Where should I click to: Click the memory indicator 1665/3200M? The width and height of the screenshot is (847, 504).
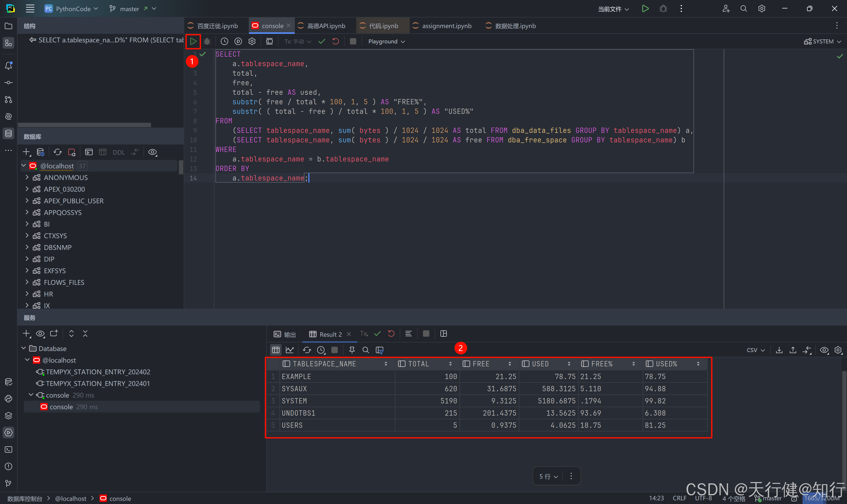pyautogui.click(x=822, y=498)
